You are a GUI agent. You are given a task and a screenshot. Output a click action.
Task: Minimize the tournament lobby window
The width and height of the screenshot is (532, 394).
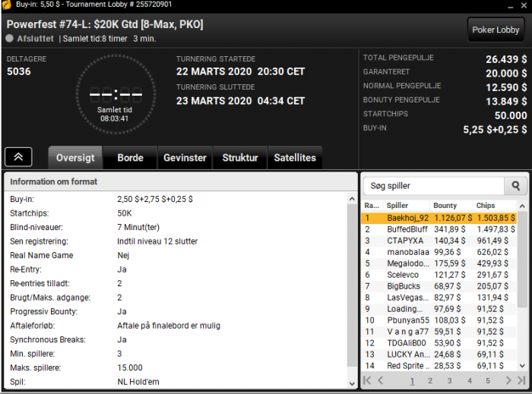(510, 6)
